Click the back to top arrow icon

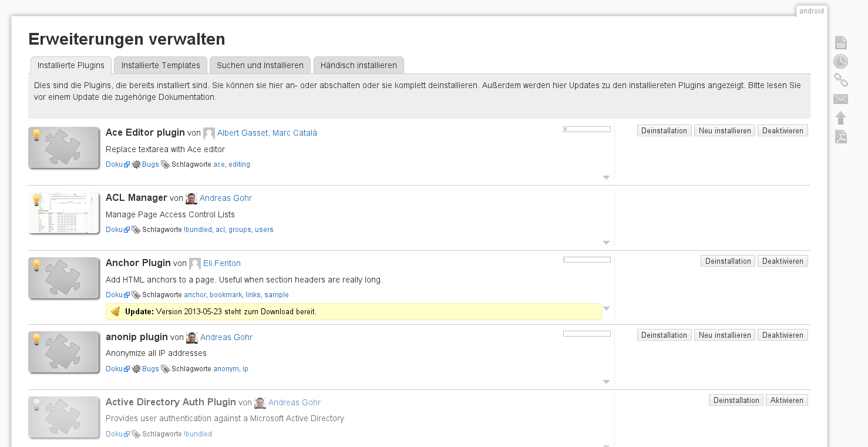840,118
